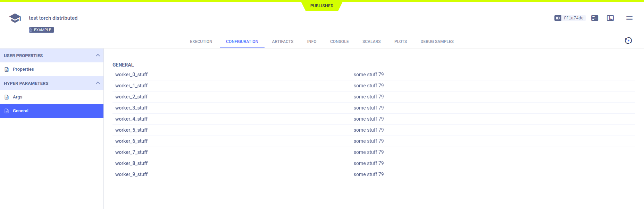Click the ff1a74de experiment ID text
The image size is (644, 209).
click(573, 18)
